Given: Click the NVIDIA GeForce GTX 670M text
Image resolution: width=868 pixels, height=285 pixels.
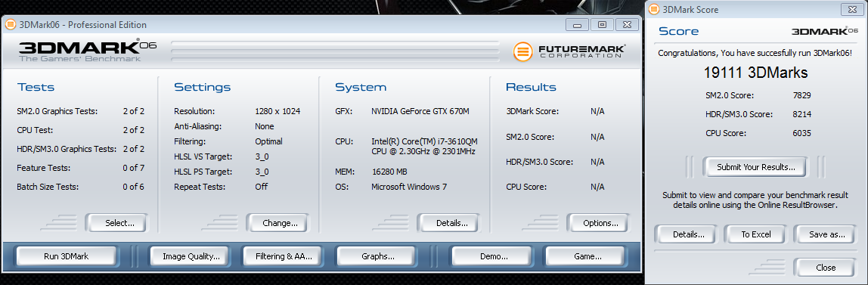Looking at the screenshot, I should 420,111.
